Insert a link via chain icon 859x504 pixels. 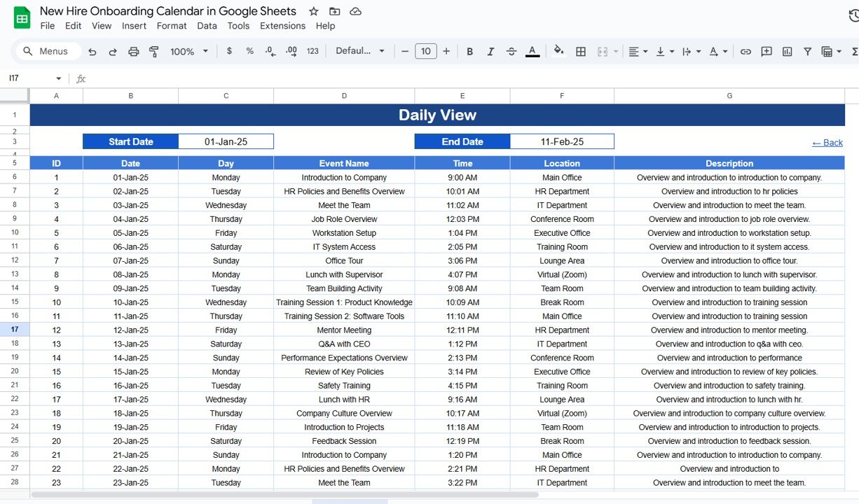click(x=745, y=51)
